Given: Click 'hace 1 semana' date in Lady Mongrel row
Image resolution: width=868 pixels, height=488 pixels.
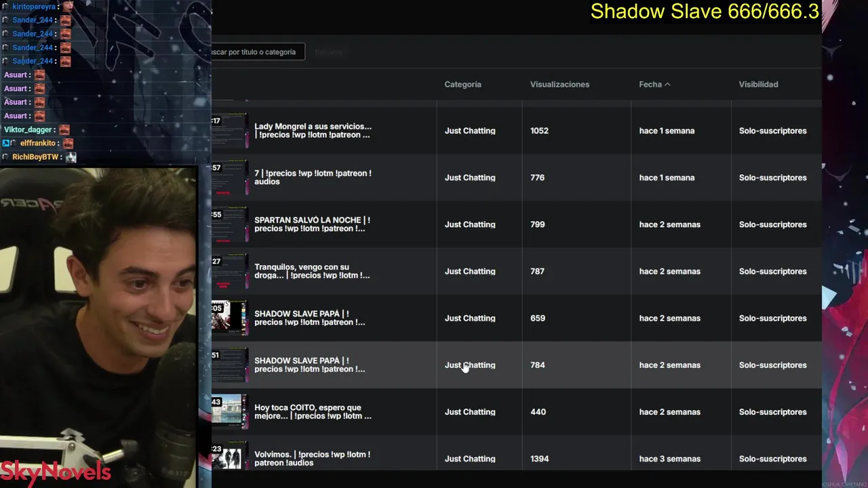Looking at the screenshot, I should (x=667, y=131).
